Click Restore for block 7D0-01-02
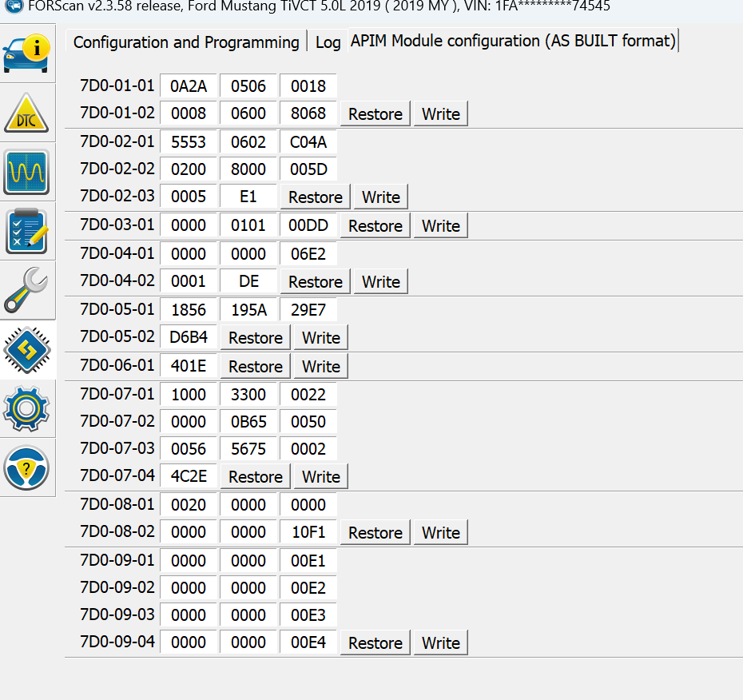743x700 pixels. pyautogui.click(x=375, y=113)
